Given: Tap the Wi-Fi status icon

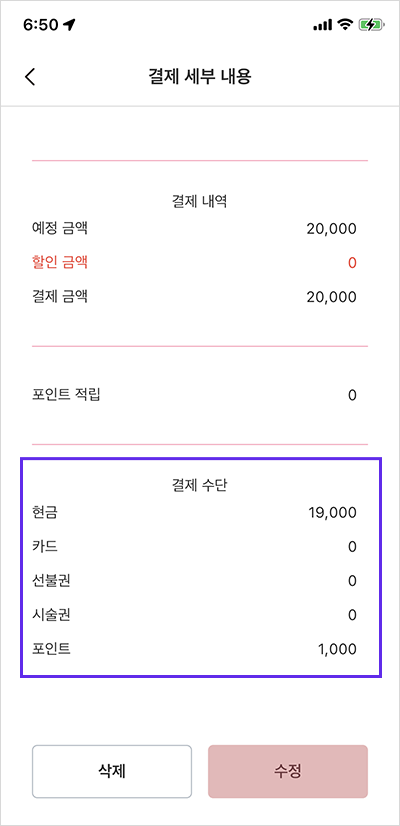Looking at the screenshot, I should coord(346,25).
